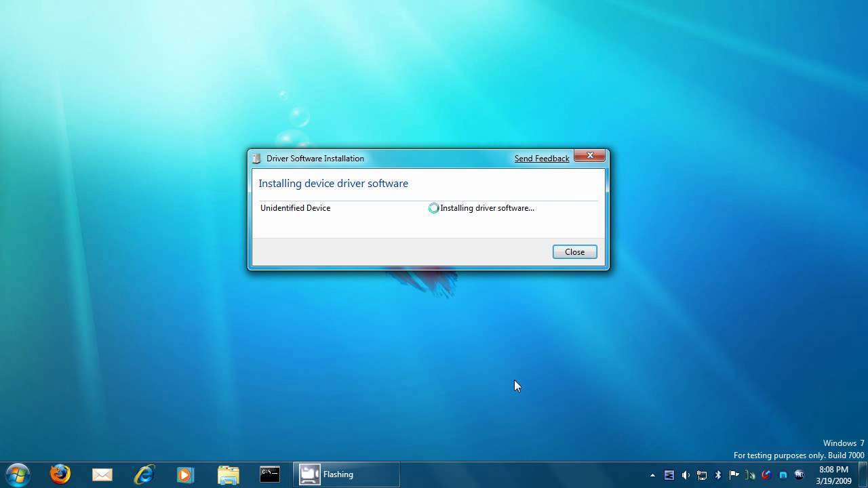Screen dimensions: 868x488
Task: Launch Internet Explorer from the taskbar
Action: pos(144,474)
